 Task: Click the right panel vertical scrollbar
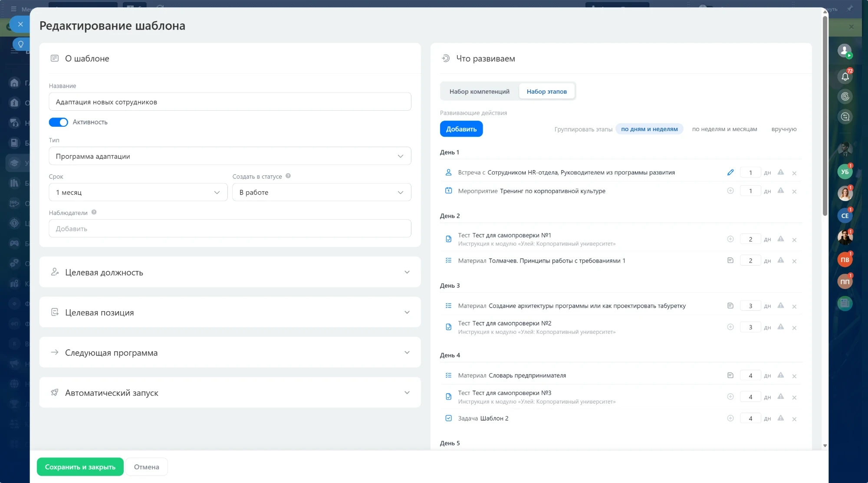(x=825, y=115)
